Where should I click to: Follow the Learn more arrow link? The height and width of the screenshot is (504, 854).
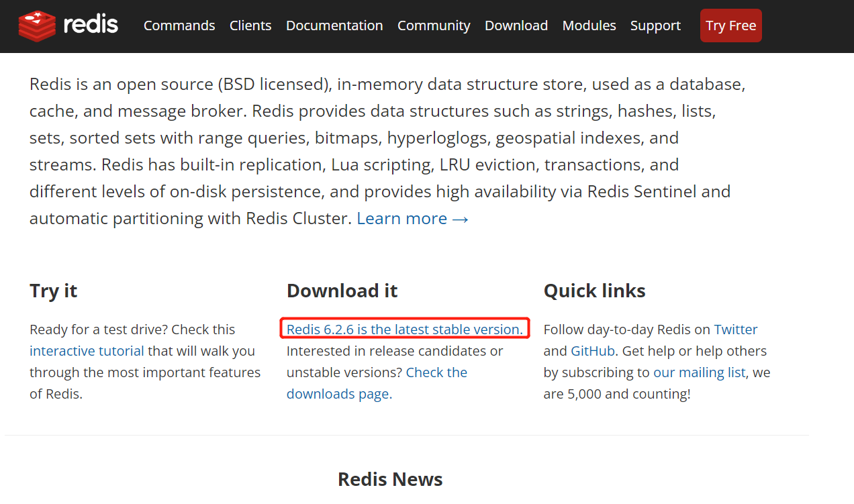412,219
